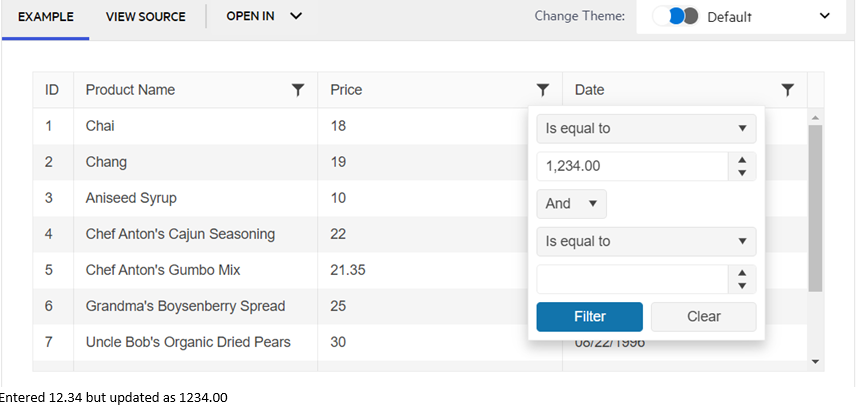Increase the second filter value with up arrow
The width and height of the screenshot is (866, 415).
tap(741, 273)
